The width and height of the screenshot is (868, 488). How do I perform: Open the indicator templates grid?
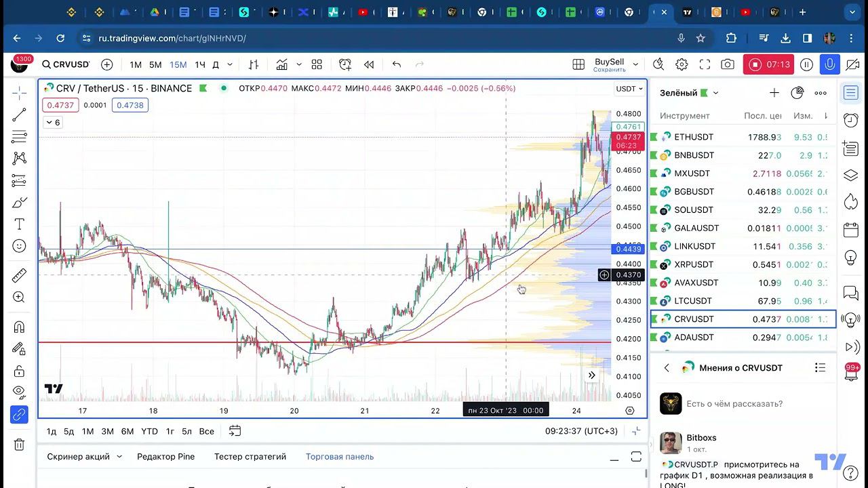point(317,64)
